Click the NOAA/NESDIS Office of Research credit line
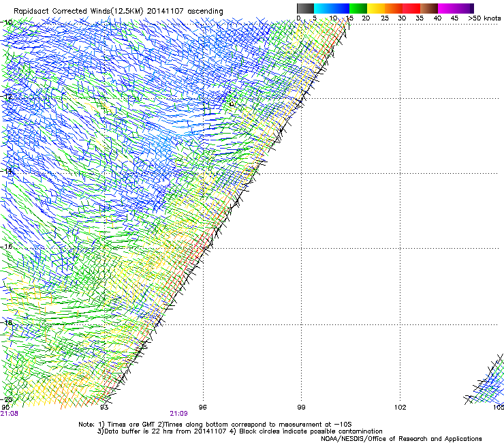Image resolution: width=504 pixels, height=443 pixels. [x=401, y=439]
